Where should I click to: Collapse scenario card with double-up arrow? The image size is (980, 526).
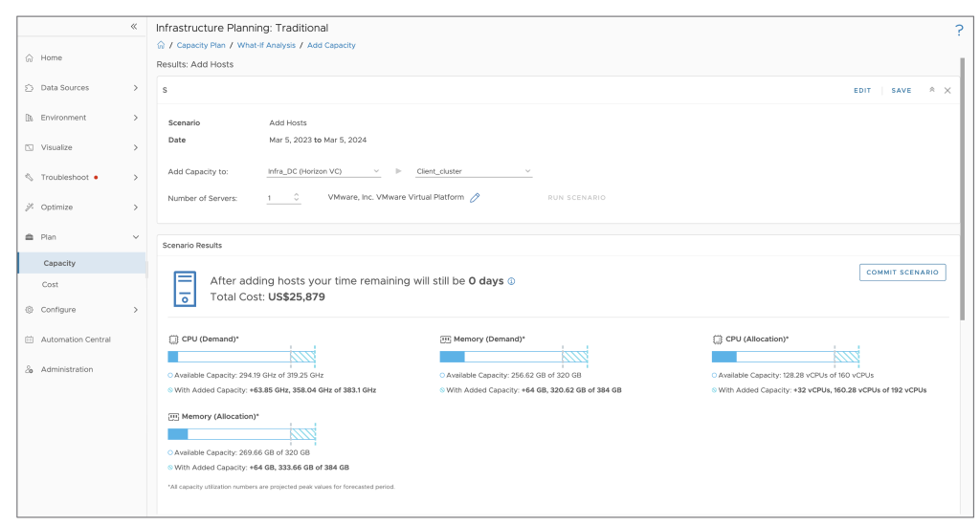[x=932, y=90]
